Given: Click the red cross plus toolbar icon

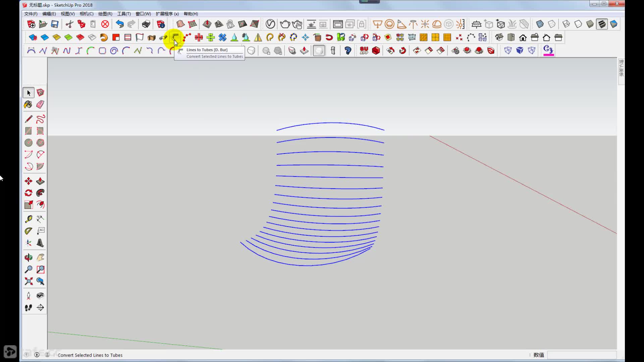Looking at the screenshot, I should [x=199, y=38].
